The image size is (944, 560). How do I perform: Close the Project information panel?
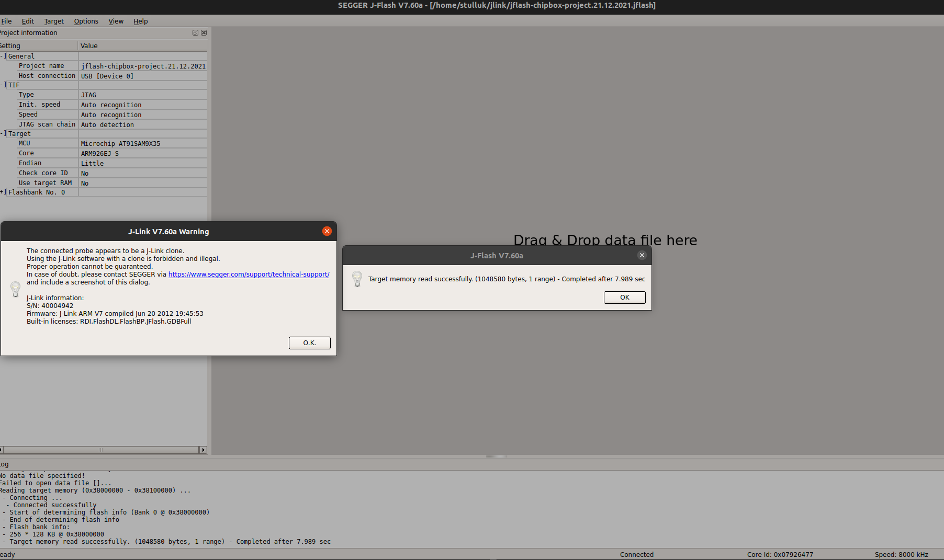coord(204,32)
